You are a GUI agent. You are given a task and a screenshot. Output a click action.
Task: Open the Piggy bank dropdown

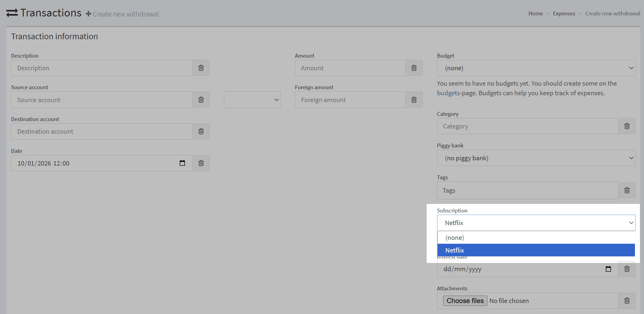[536, 158]
